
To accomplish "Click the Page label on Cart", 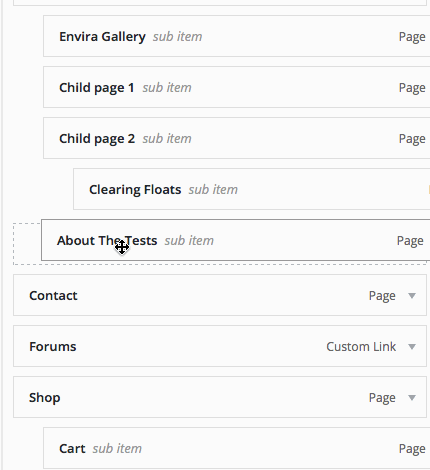I will 412,449.
